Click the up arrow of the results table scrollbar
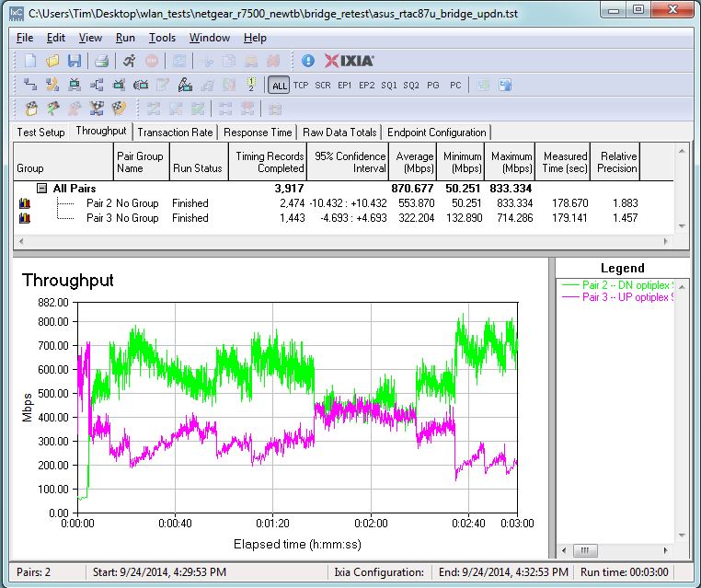The image size is (701, 588). (x=681, y=151)
